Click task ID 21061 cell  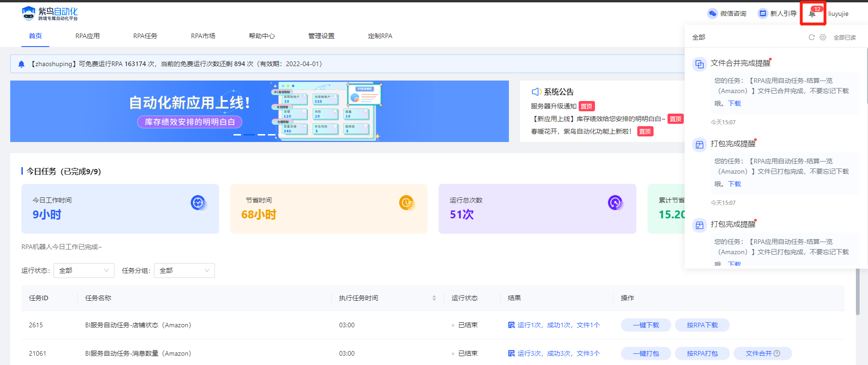pos(38,353)
